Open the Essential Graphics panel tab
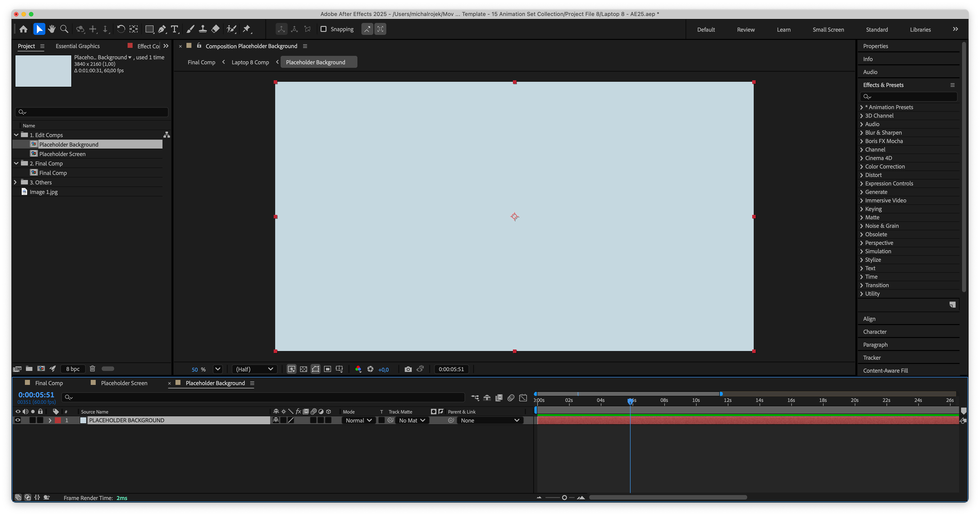This screenshot has height=516, width=980. click(x=78, y=46)
